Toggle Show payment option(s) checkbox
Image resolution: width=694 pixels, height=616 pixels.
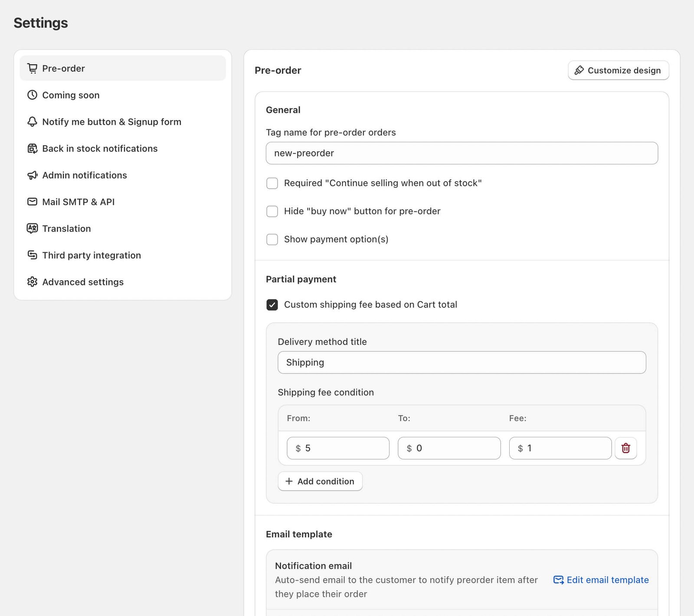click(x=272, y=239)
